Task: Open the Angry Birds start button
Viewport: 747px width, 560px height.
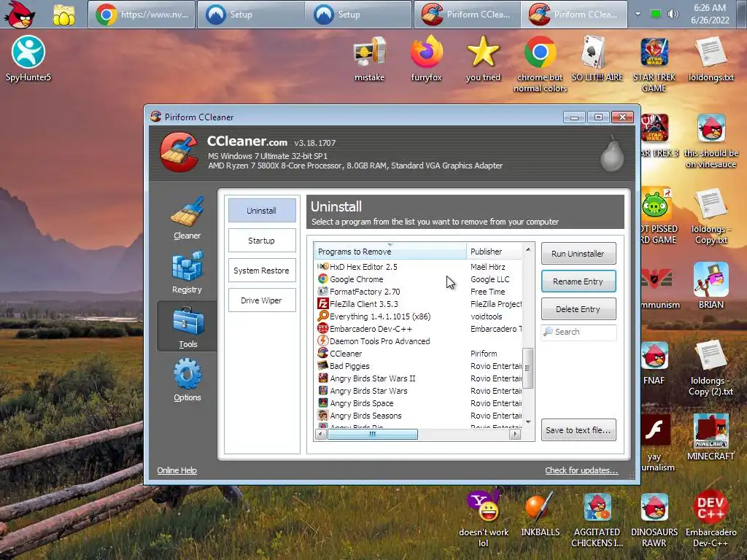Action: point(20,15)
